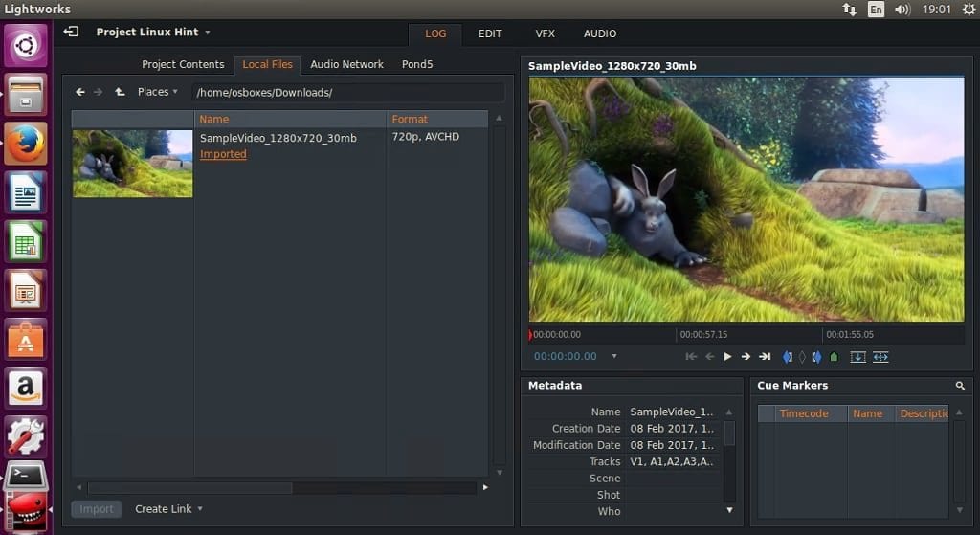Screen dimensions: 980x535
Task: Jump to end of clip
Action: pos(765,356)
